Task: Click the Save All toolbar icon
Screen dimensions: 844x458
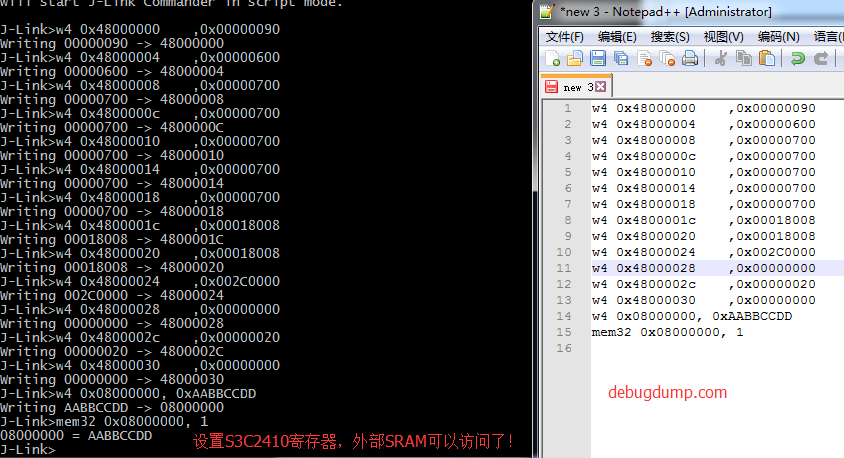Action: [x=621, y=58]
